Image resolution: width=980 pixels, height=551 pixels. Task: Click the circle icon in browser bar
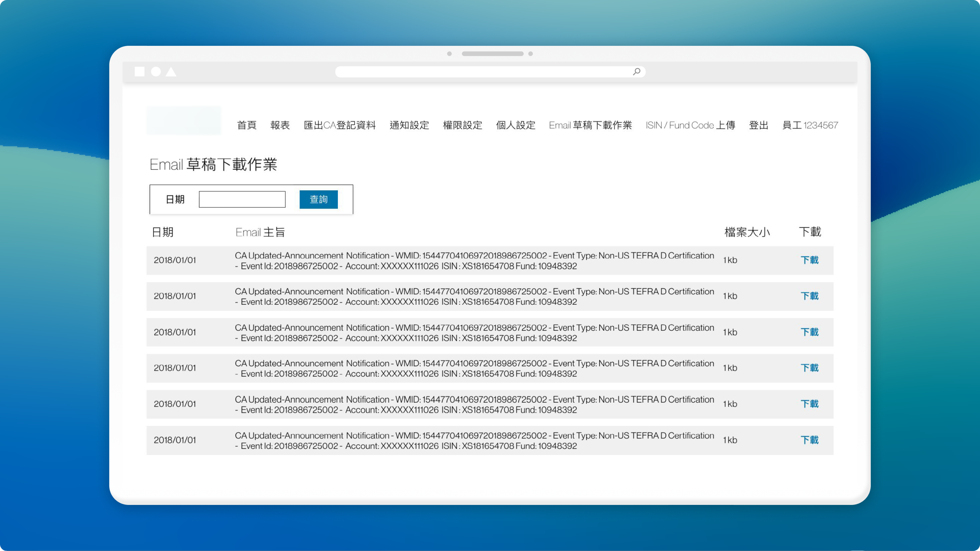tap(156, 72)
